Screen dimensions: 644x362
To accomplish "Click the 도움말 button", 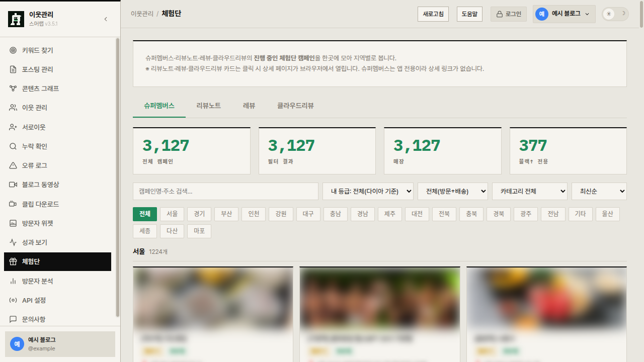I will click(469, 14).
